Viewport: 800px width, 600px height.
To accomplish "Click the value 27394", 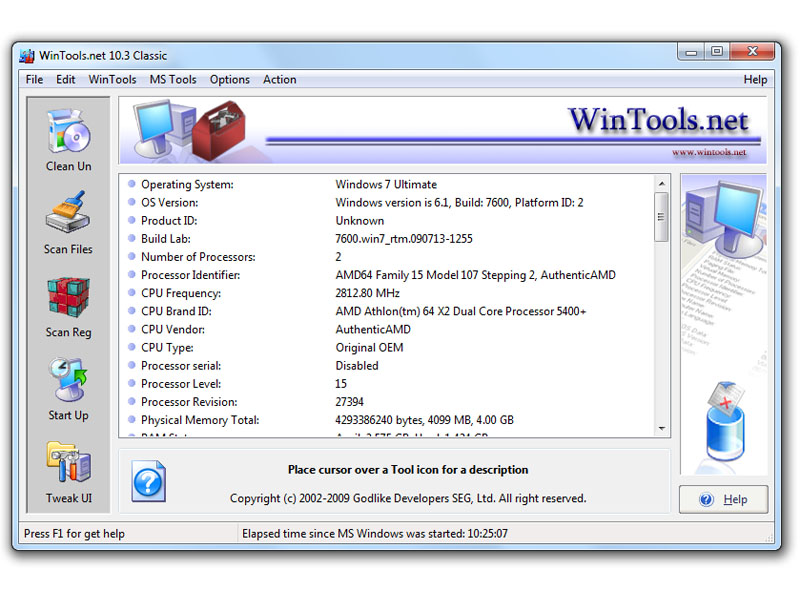I will 349,402.
